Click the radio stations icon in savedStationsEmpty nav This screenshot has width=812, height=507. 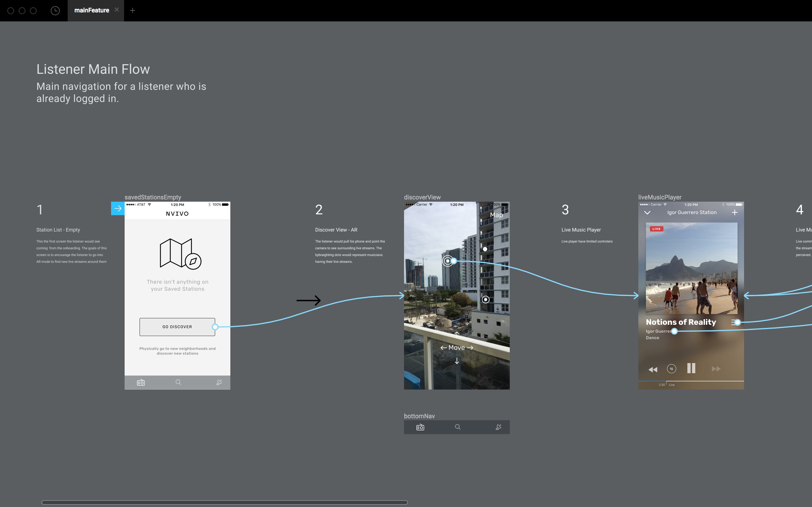coord(141,382)
